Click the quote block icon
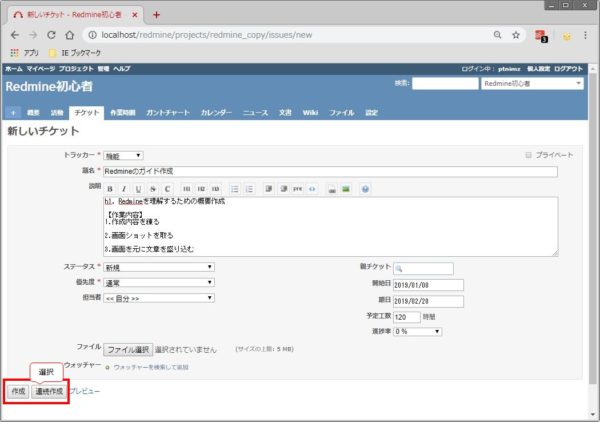The image size is (600, 422). coord(269,189)
